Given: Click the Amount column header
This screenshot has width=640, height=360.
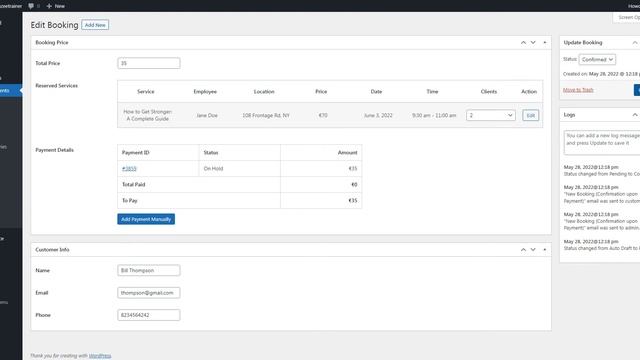Looking at the screenshot, I should coord(347,152).
